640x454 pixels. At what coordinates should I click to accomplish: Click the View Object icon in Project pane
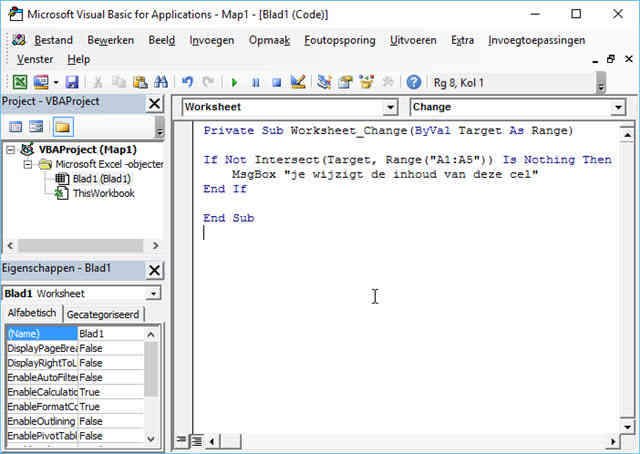pos(36,127)
